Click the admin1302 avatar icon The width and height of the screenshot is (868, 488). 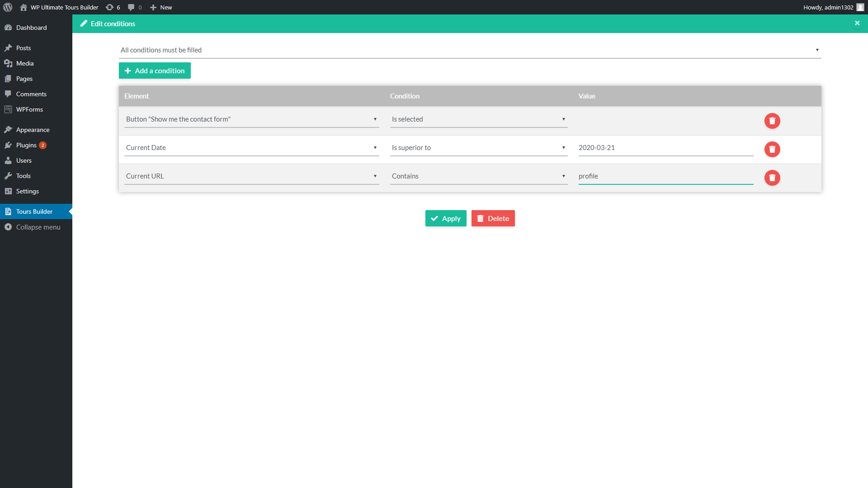[x=860, y=7]
